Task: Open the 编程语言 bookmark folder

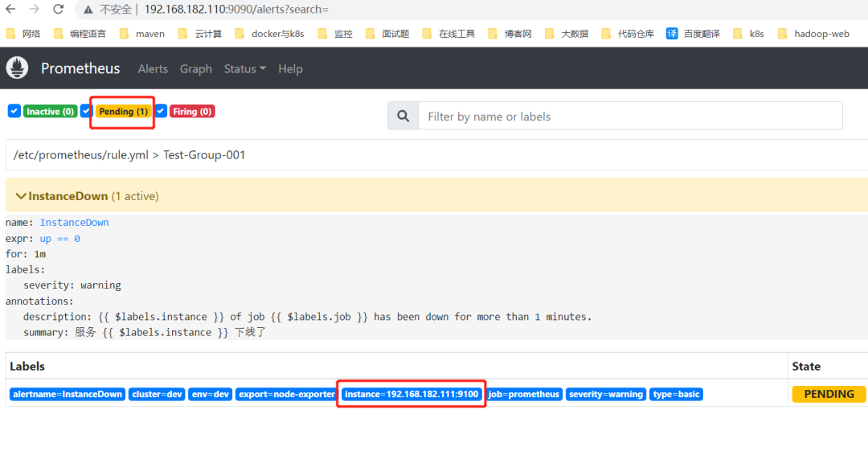Action: [x=80, y=34]
